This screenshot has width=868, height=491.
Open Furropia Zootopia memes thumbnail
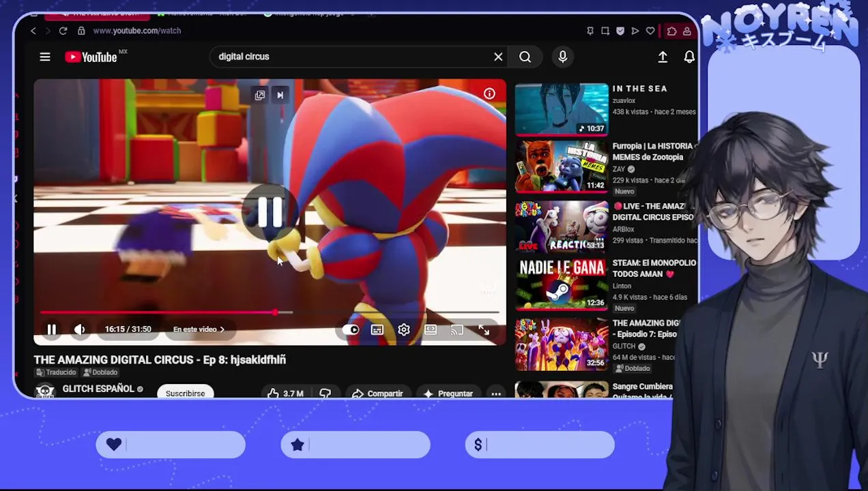click(562, 167)
